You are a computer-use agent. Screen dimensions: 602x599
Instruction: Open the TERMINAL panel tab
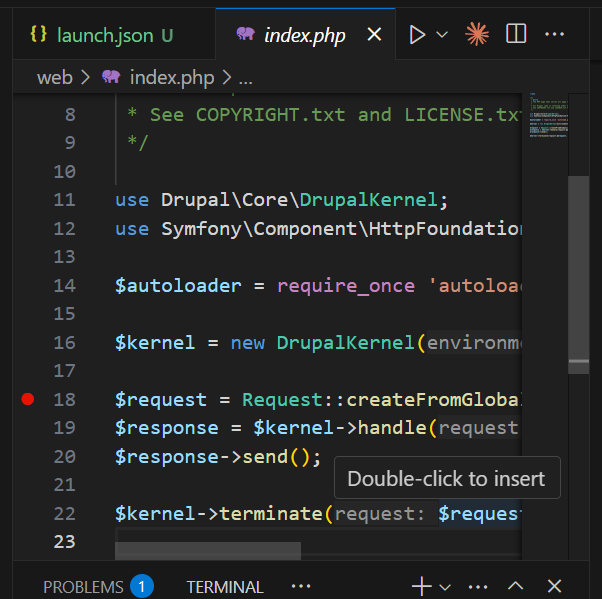pos(225,587)
